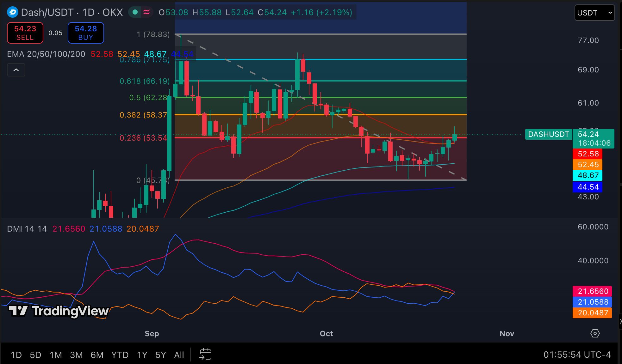
Task: Click the blue 54.28 BUY button
Action: 86,33
